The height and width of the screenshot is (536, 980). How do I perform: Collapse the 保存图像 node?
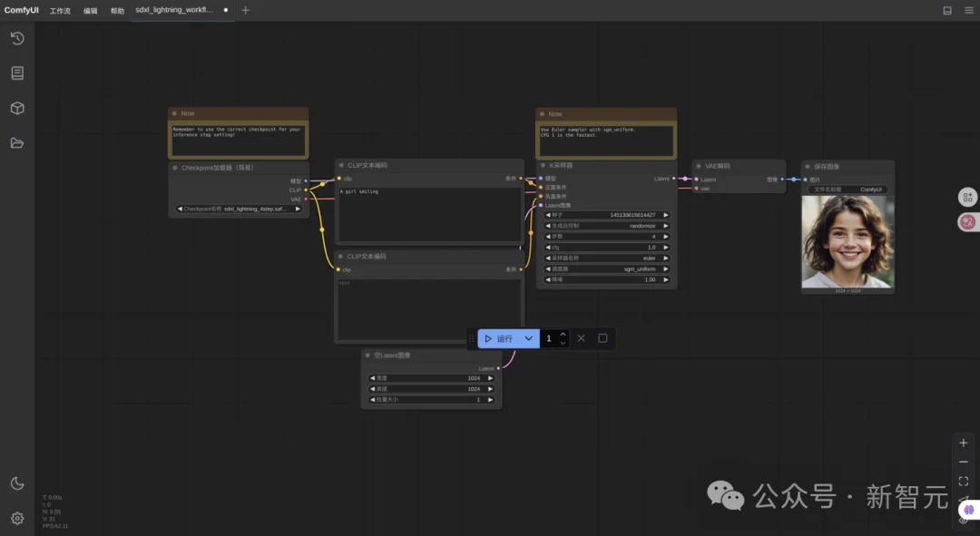[808, 166]
